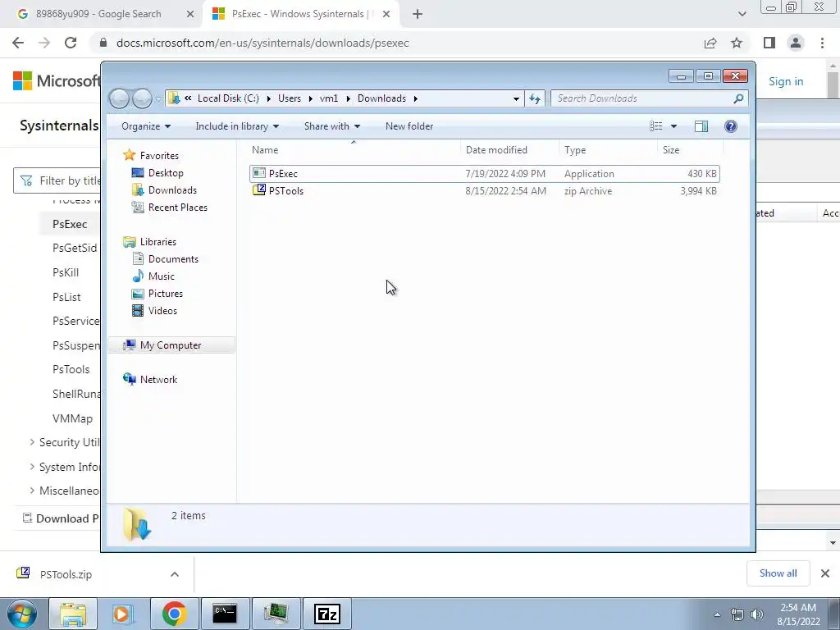Open Windows Media Player from taskbar
This screenshot has width=840, height=630.
point(124,614)
